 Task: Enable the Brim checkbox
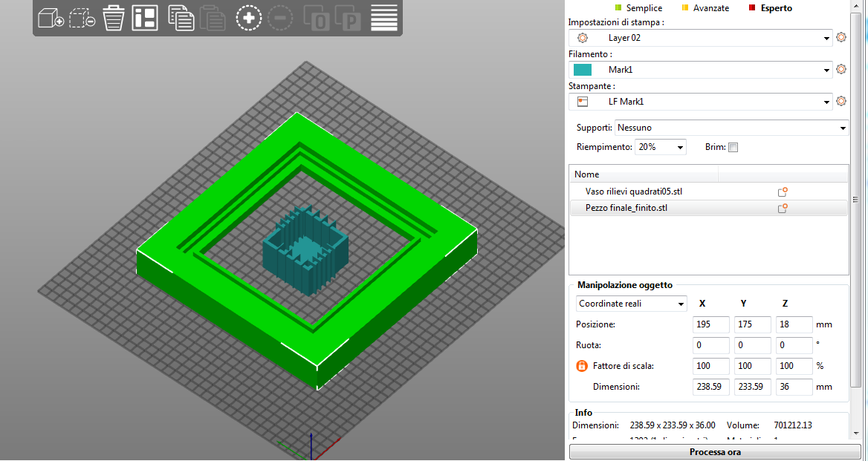[x=733, y=147]
